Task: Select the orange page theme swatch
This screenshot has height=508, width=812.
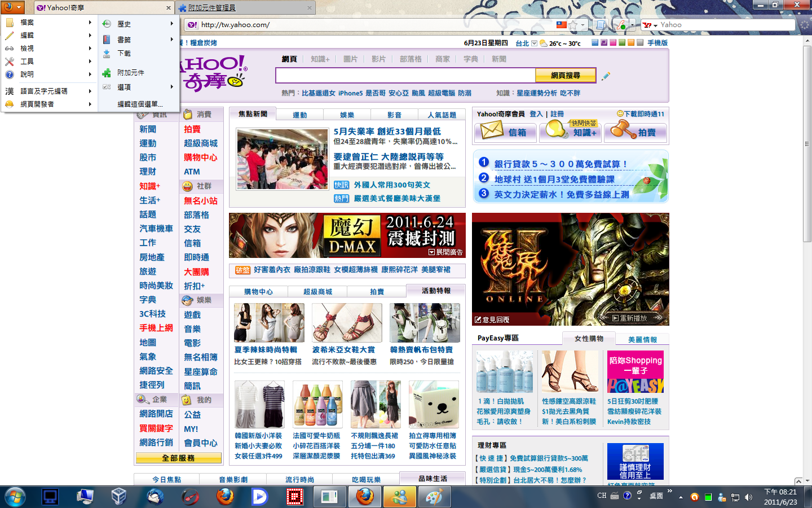Action: pyautogui.click(x=631, y=43)
